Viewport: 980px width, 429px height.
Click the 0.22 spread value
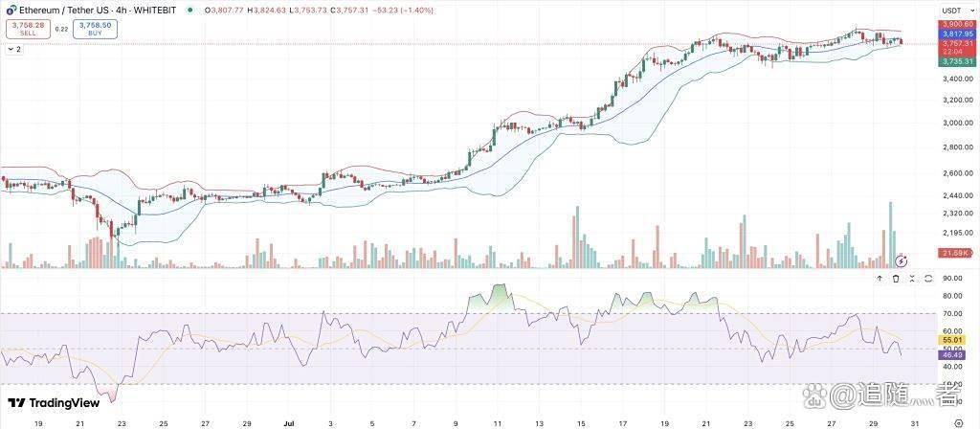click(x=60, y=29)
